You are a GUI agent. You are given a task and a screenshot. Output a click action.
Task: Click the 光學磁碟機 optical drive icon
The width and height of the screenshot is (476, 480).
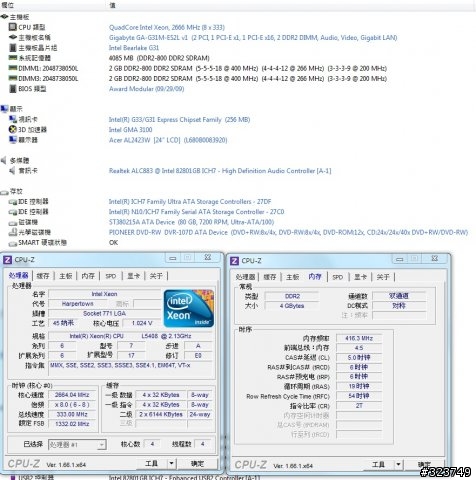pos(13,232)
